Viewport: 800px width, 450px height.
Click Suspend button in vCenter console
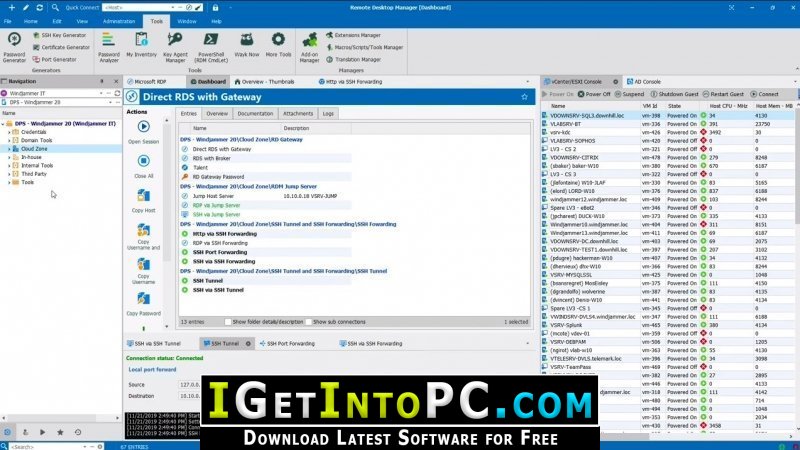629,94
